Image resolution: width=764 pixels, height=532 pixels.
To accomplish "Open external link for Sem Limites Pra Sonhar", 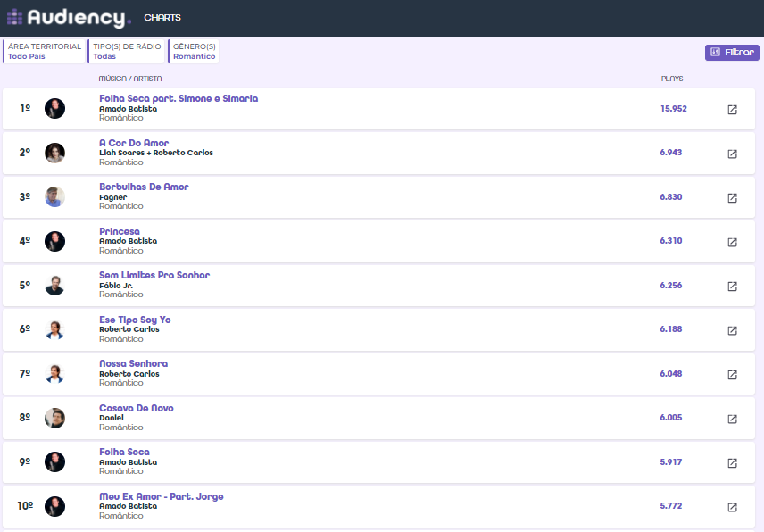I will tap(732, 286).
